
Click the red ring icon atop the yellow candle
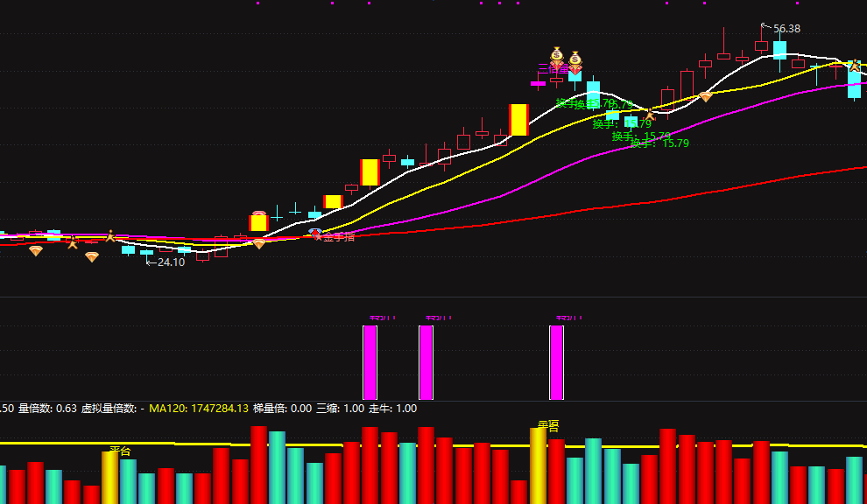coord(258,213)
